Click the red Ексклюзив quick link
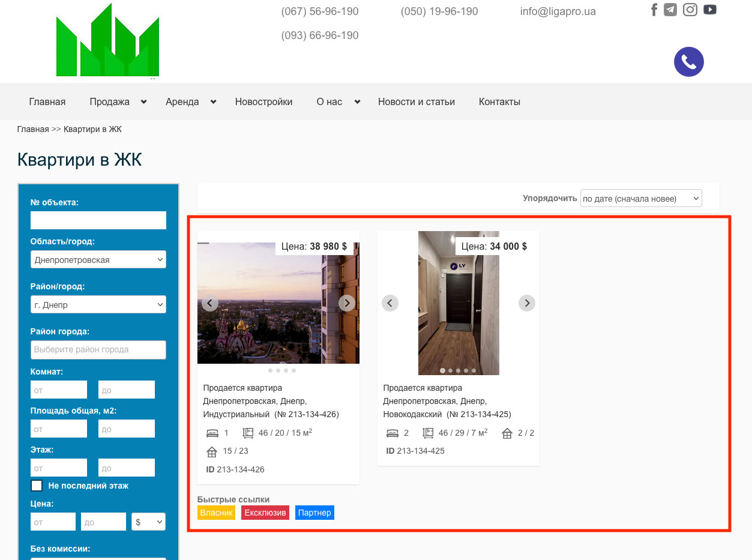Image resolution: width=752 pixels, height=560 pixels. coord(265,513)
